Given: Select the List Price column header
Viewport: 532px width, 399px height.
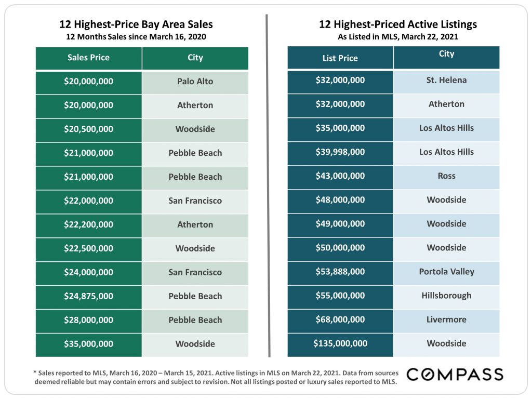Looking at the screenshot, I should (340, 58).
